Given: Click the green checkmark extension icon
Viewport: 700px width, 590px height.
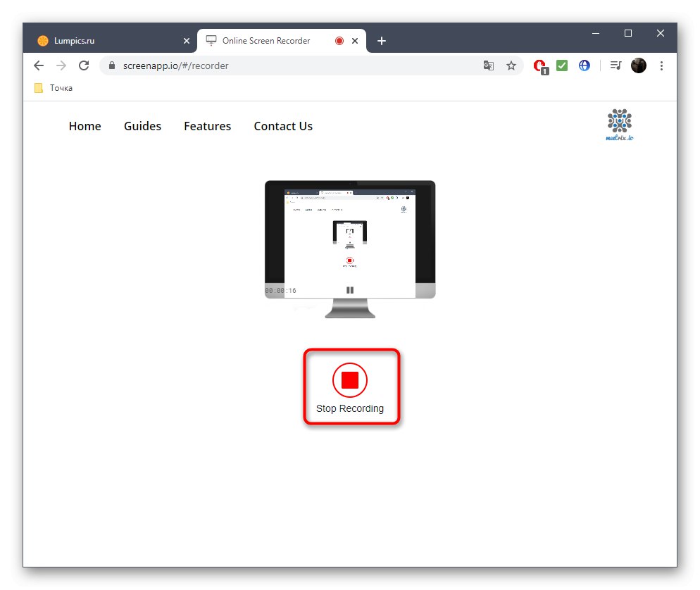Looking at the screenshot, I should click(x=562, y=65).
